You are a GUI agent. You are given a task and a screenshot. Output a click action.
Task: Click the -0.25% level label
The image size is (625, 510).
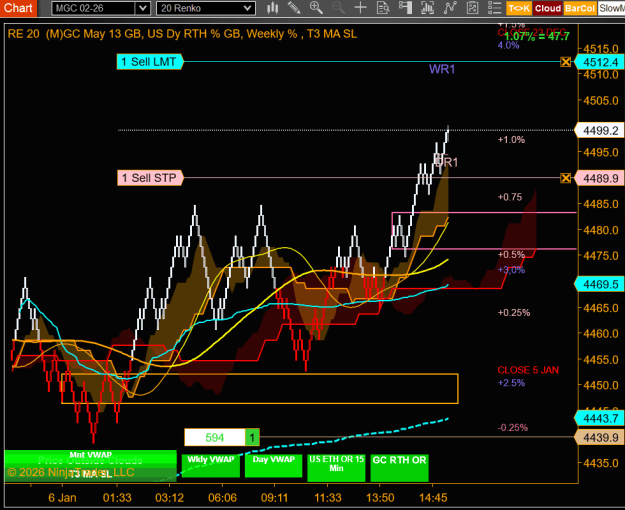pos(513,427)
